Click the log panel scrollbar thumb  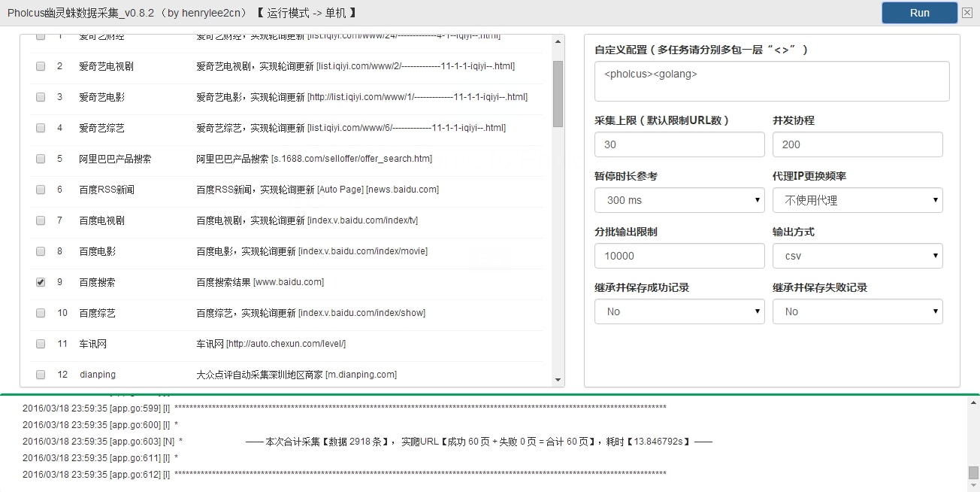click(973, 472)
